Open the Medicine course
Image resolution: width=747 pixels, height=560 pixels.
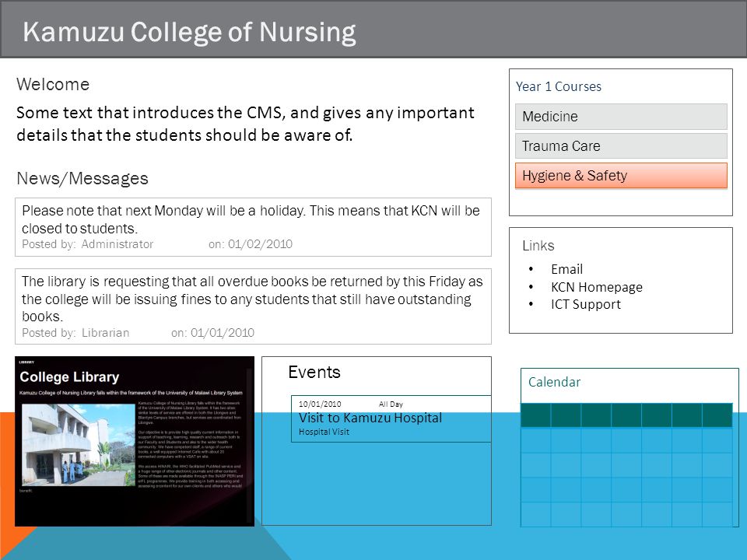(621, 117)
